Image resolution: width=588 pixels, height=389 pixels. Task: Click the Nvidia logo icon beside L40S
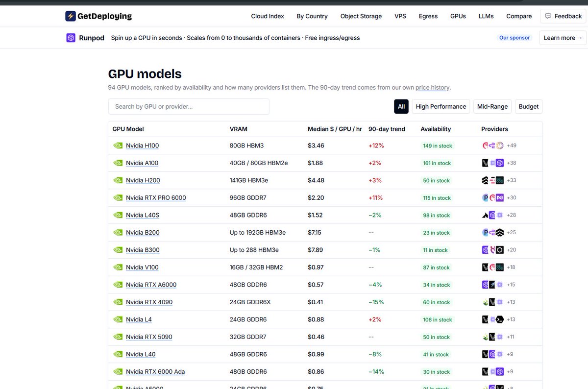pos(118,215)
